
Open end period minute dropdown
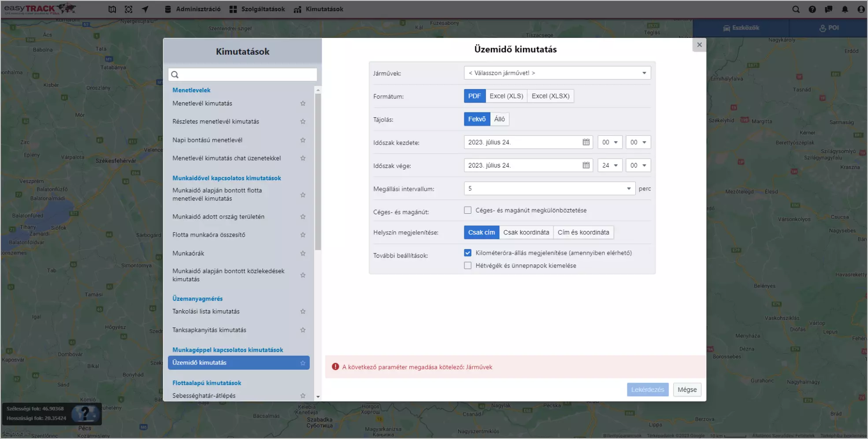[x=638, y=165]
